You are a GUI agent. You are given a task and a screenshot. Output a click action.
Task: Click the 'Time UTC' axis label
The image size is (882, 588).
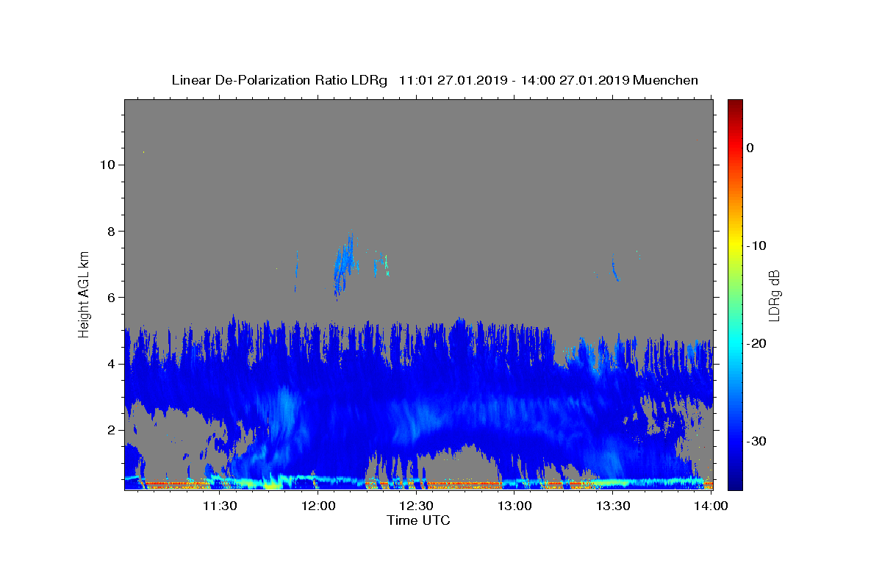point(418,520)
